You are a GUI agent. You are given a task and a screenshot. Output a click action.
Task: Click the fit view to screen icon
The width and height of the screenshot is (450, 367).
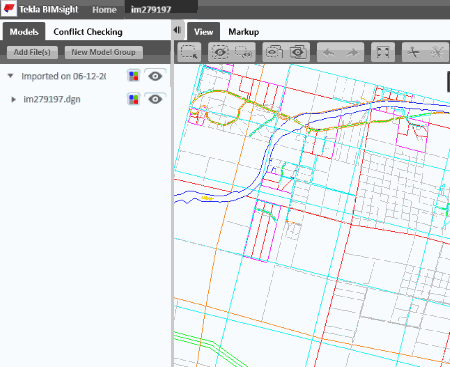[383, 52]
